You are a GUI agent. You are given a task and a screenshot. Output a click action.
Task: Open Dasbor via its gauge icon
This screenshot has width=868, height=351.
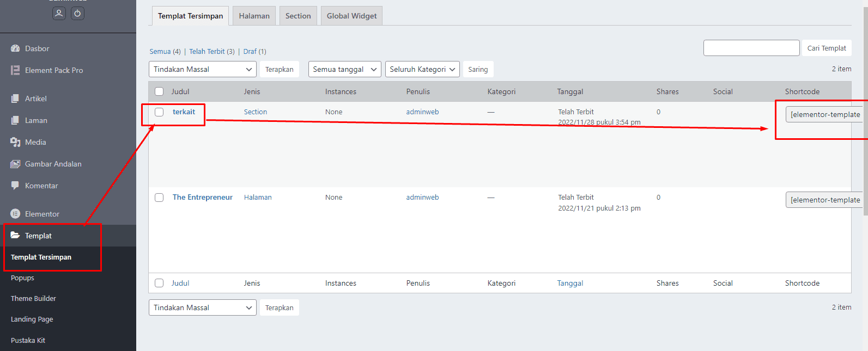click(x=15, y=48)
